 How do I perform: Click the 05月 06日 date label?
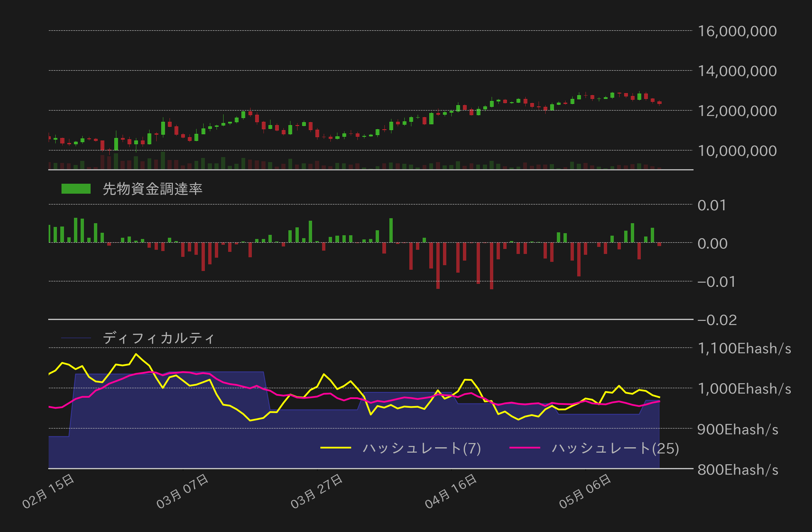click(585, 491)
